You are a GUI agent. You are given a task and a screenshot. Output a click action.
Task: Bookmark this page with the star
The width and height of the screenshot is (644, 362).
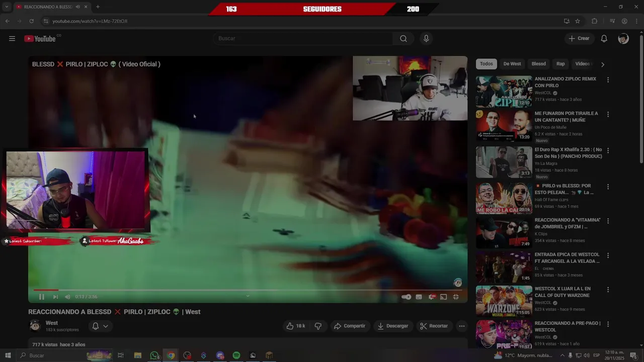578,21
